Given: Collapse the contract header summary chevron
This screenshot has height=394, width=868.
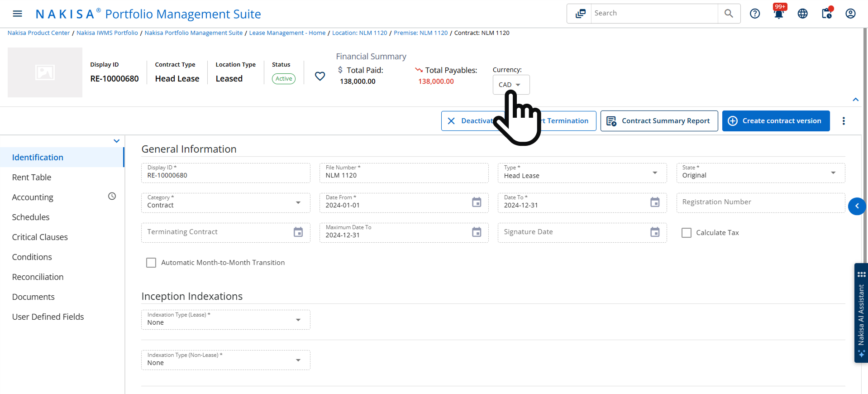Looking at the screenshot, I should click(856, 100).
